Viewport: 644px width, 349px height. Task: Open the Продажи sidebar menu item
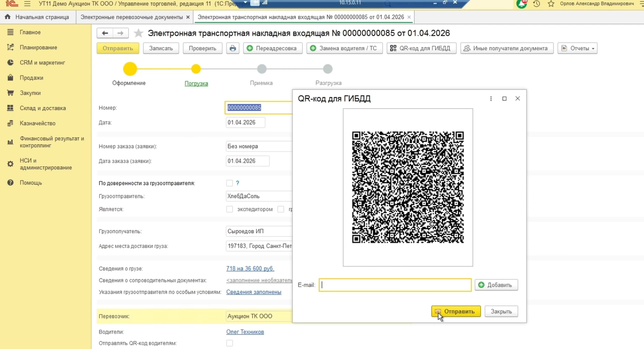[x=31, y=78]
